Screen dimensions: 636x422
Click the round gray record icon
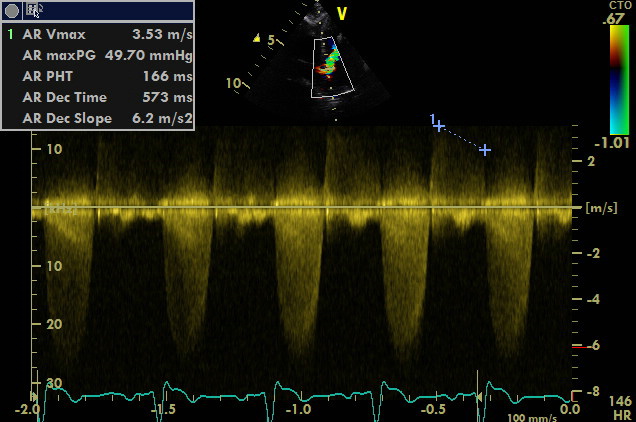(x=12, y=10)
